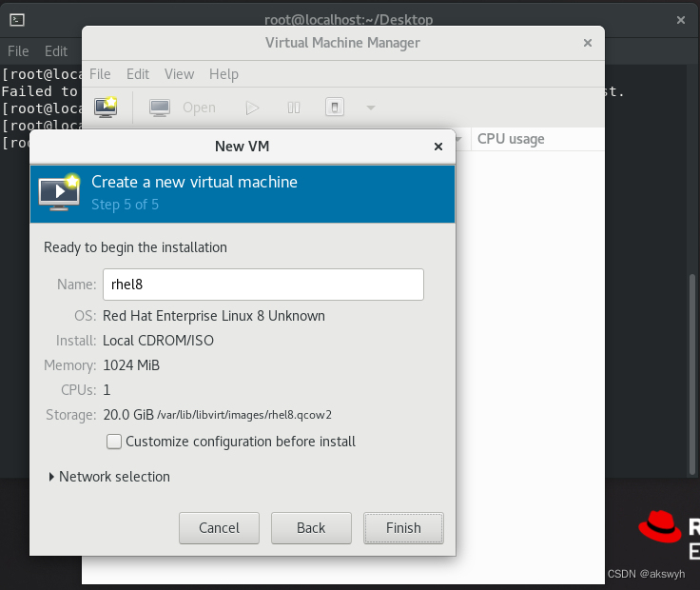The height and width of the screenshot is (590, 700).
Task: Open View menu in Virtual Machine Manager
Action: 179,74
